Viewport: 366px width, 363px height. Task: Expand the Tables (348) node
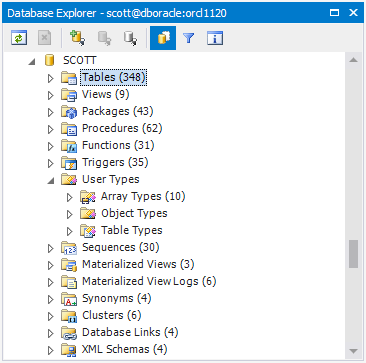(x=51, y=78)
